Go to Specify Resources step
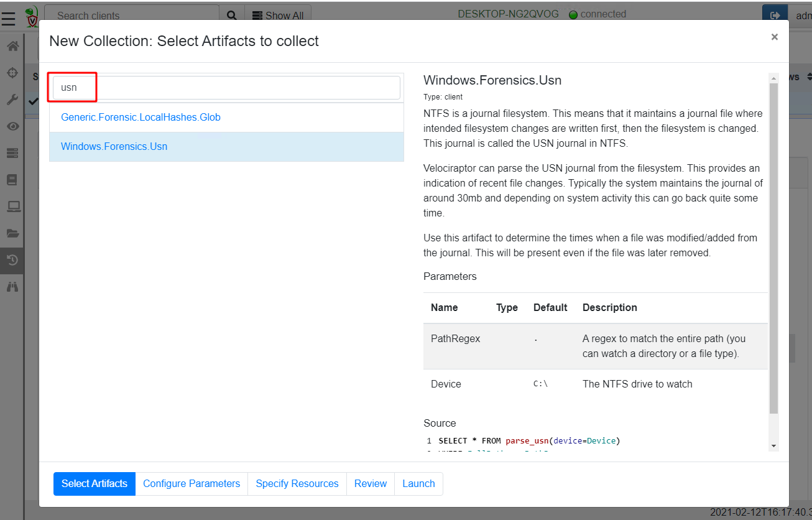The width and height of the screenshot is (812, 520). [x=297, y=483]
